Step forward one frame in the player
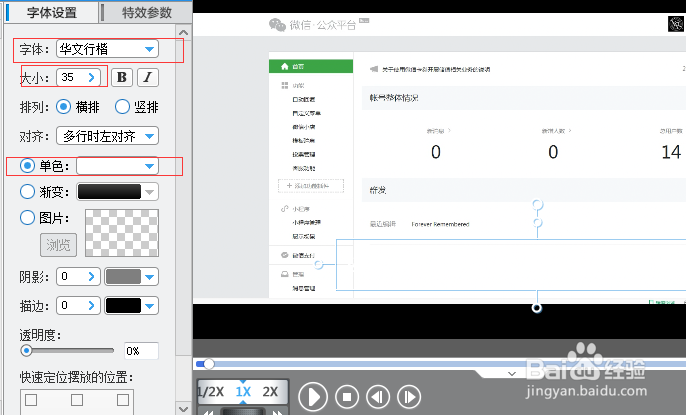The width and height of the screenshot is (686, 415). point(409,397)
